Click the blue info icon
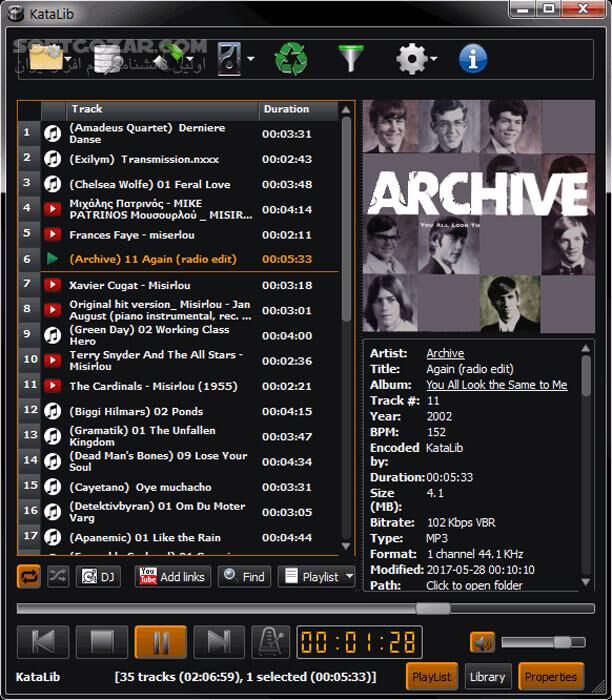Viewport: 612px width, 700px height. (x=472, y=58)
